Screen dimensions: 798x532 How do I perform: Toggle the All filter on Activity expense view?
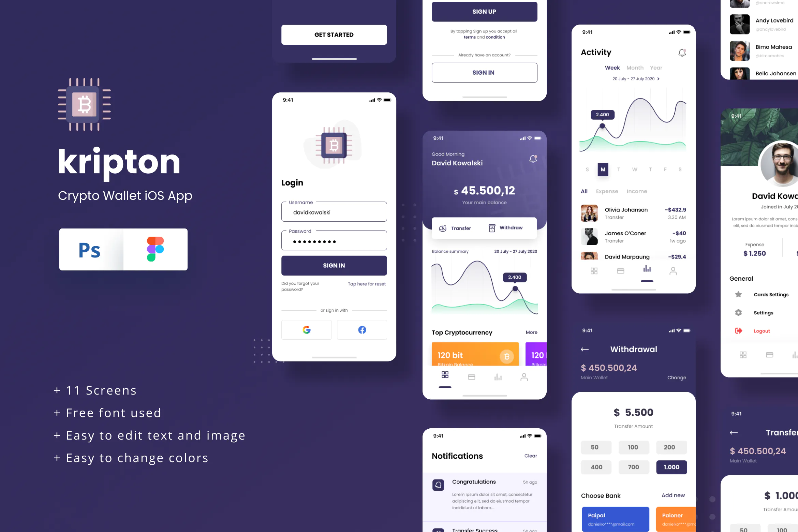click(584, 191)
